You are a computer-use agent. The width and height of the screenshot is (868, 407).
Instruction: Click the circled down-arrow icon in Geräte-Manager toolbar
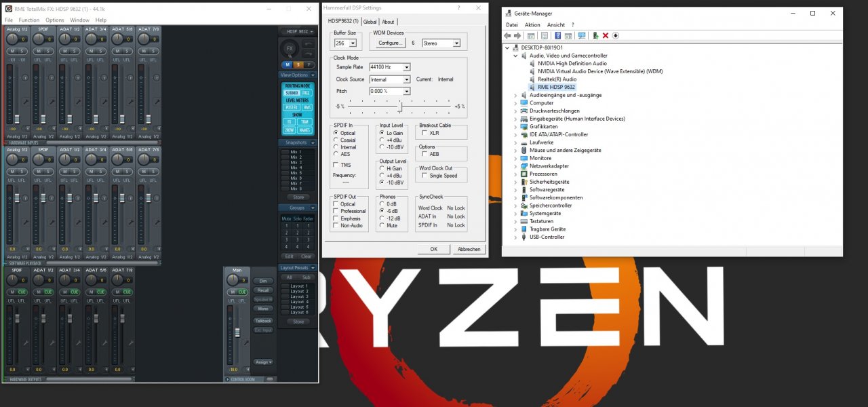pos(616,35)
